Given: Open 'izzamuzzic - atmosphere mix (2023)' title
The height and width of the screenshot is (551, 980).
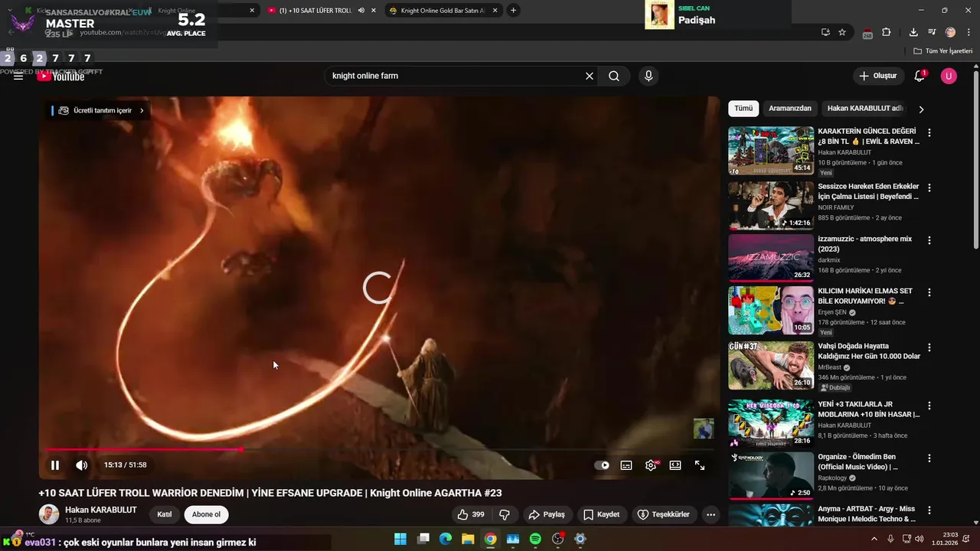Looking at the screenshot, I should coord(865,244).
